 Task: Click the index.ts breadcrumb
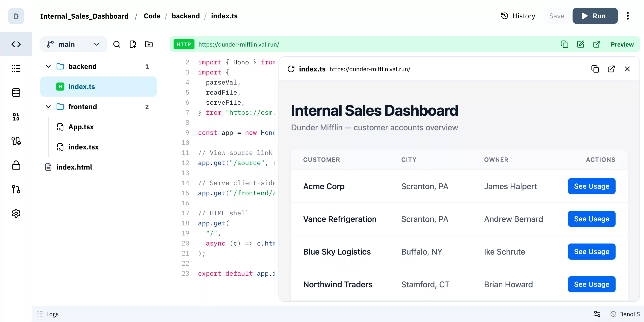pyautogui.click(x=224, y=16)
